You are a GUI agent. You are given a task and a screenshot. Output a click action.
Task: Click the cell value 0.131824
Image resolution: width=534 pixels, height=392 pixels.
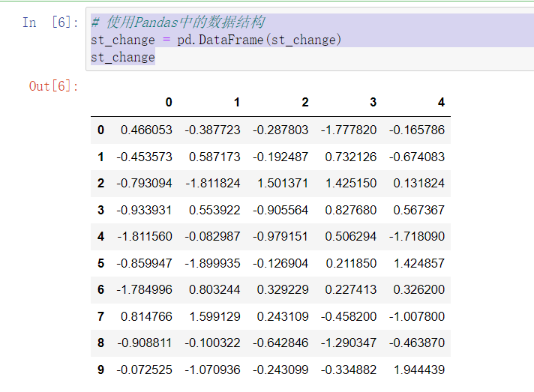coord(419,184)
